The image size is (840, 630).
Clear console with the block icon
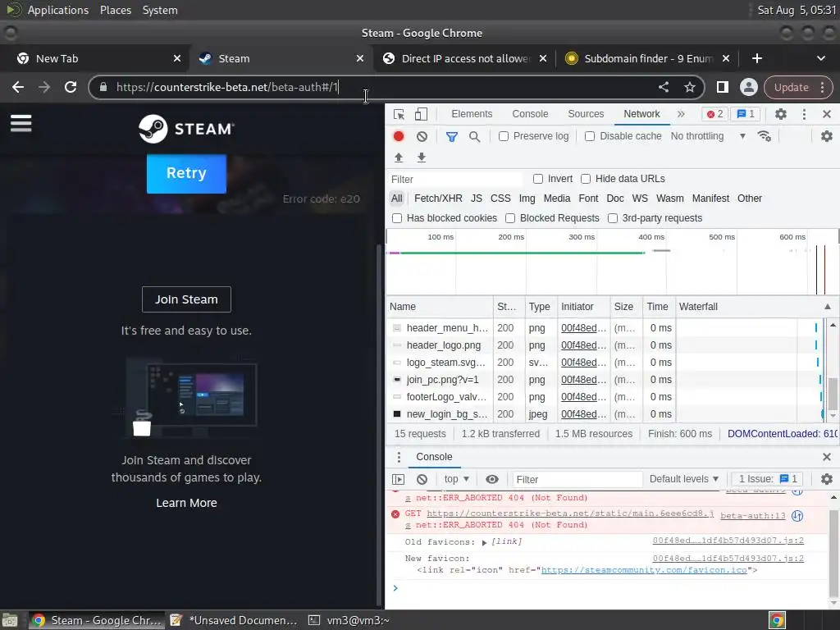[x=422, y=479]
